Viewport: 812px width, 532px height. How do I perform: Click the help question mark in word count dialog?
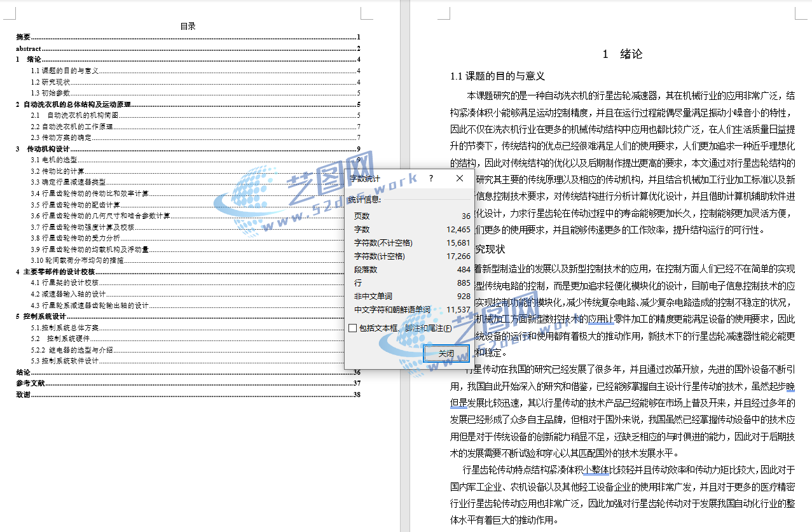pos(431,179)
